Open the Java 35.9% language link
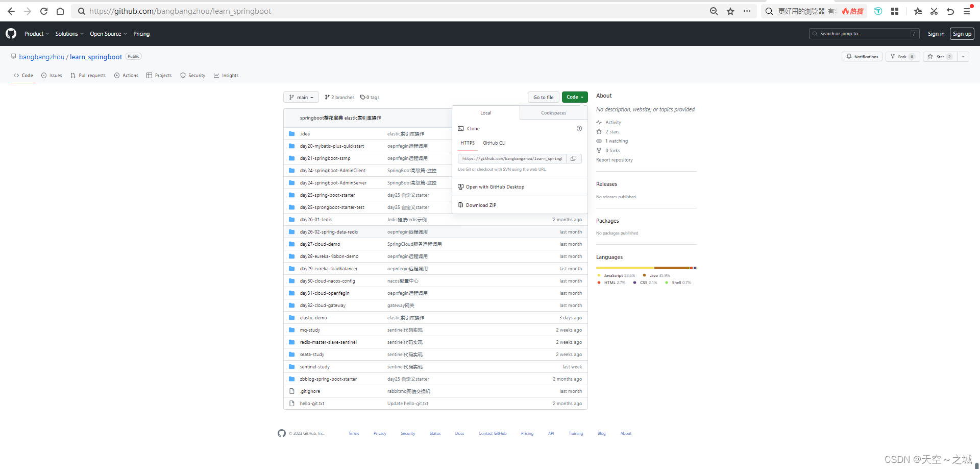 (x=656, y=275)
